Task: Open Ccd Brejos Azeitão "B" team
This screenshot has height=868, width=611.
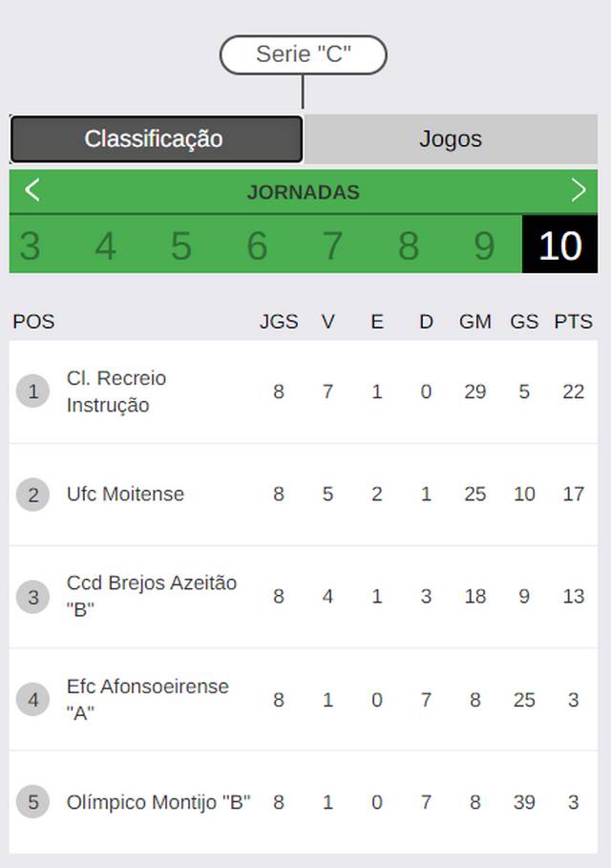Action: (x=304, y=597)
